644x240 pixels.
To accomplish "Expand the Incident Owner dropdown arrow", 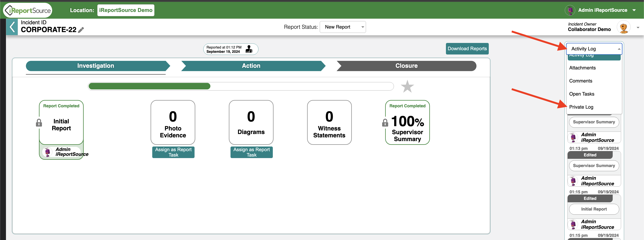I will pos(638,28).
